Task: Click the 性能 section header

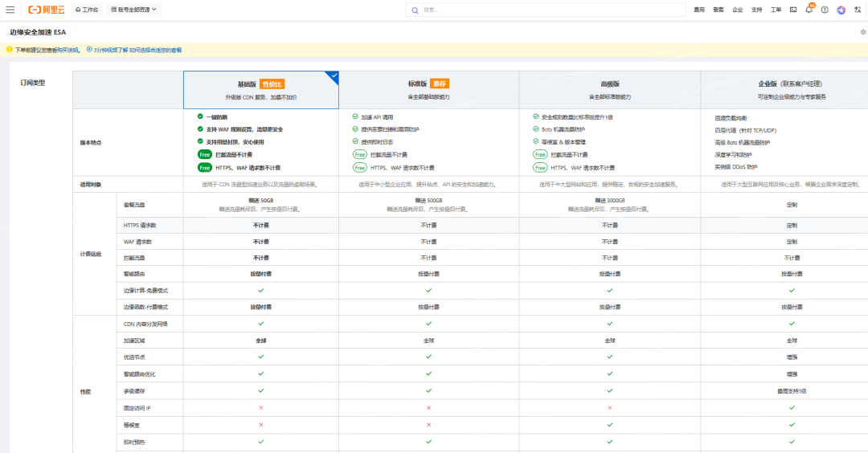Action: tap(85, 392)
